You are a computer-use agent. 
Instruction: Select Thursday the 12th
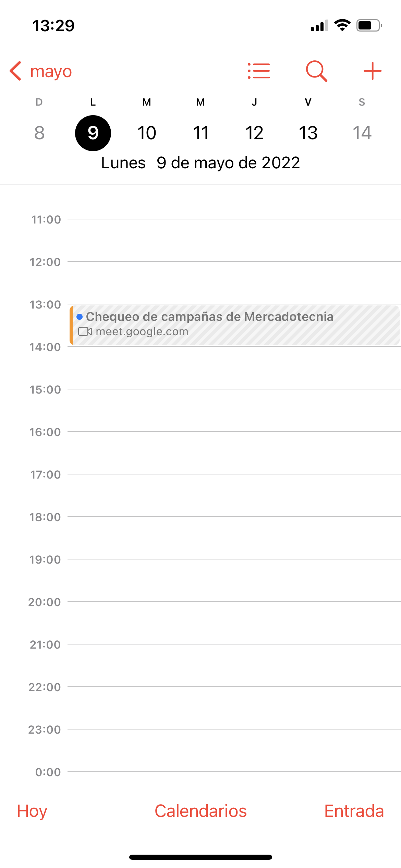tap(254, 133)
